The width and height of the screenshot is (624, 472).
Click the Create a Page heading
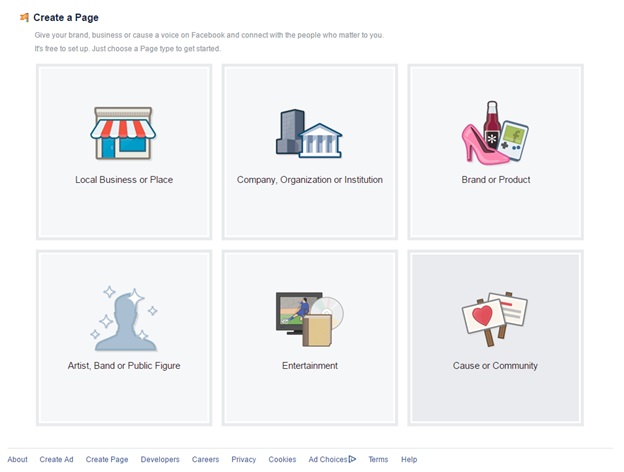66,18
